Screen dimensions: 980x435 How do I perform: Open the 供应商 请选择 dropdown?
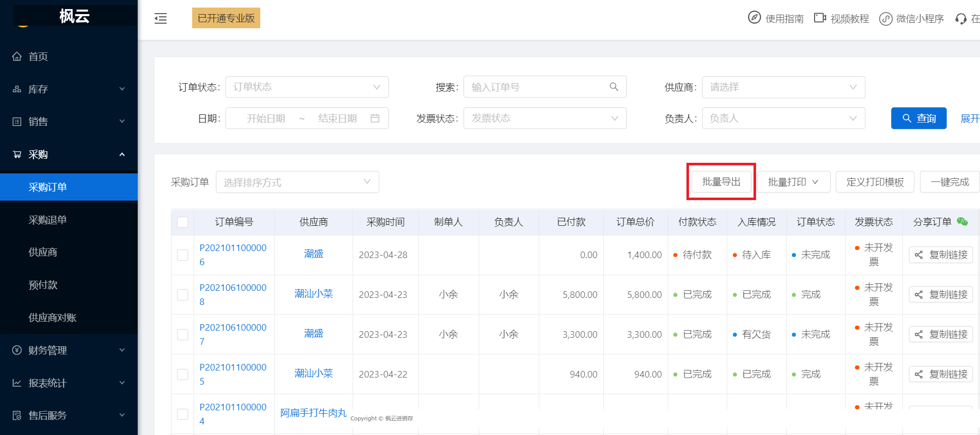click(783, 87)
